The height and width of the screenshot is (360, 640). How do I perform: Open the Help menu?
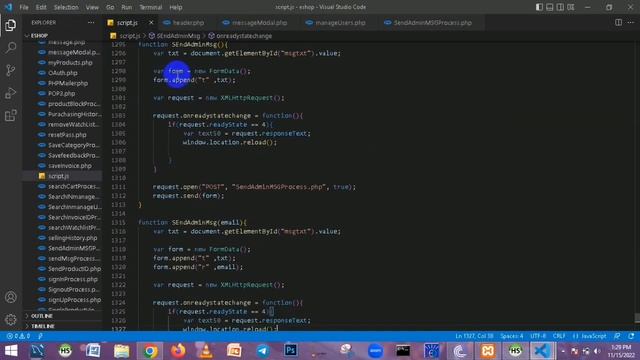pyautogui.click(x=176, y=7)
